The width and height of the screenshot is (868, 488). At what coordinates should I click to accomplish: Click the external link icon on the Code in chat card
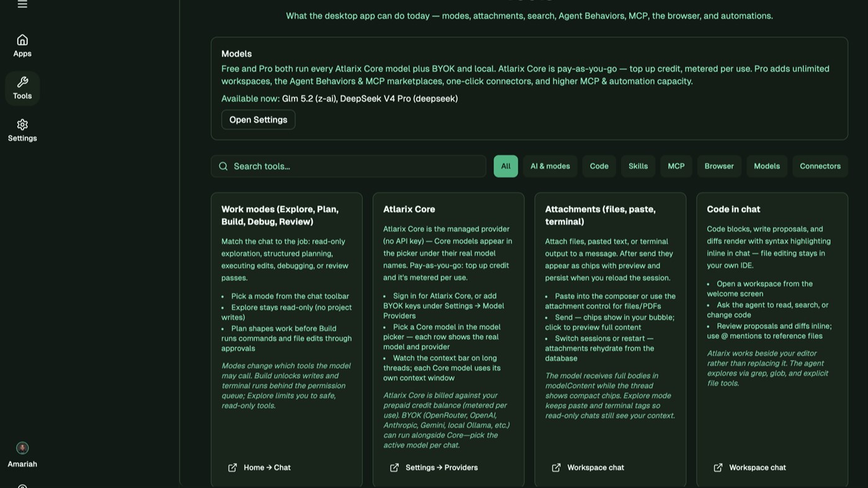click(x=718, y=468)
